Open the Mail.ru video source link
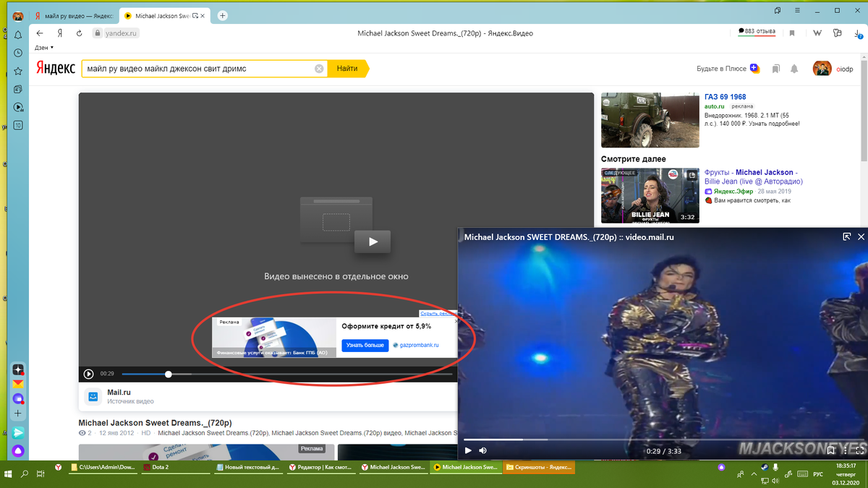 pyautogui.click(x=119, y=393)
